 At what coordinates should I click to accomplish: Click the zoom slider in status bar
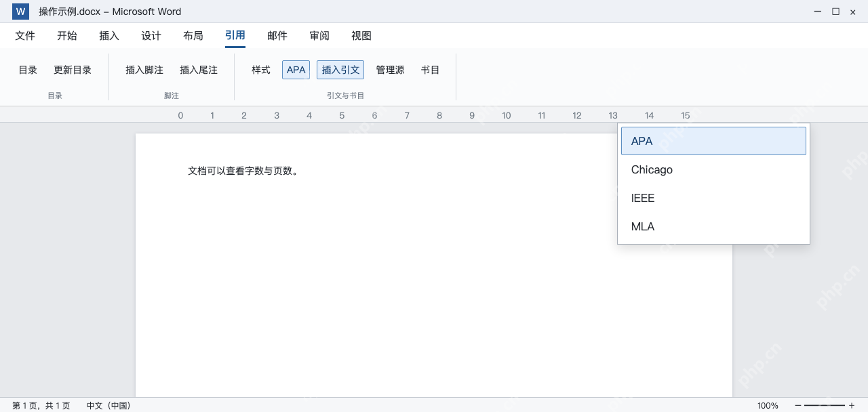point(825,405)
